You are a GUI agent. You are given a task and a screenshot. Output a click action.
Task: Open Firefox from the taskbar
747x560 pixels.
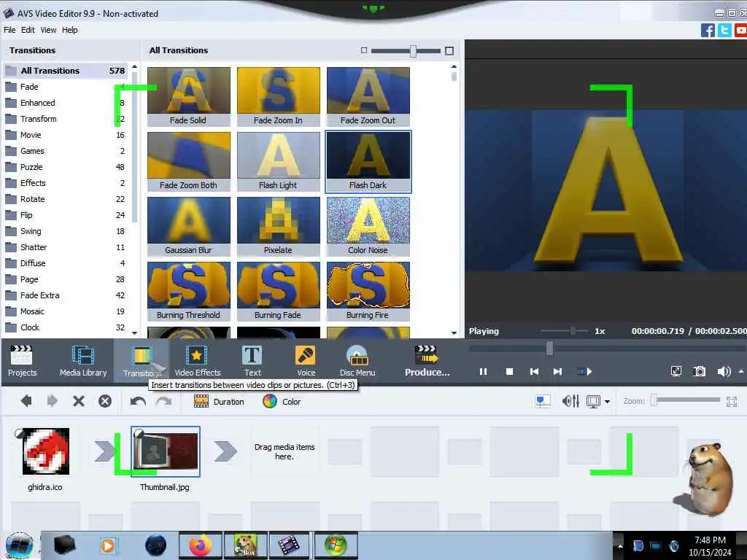[x=201, y=545]
